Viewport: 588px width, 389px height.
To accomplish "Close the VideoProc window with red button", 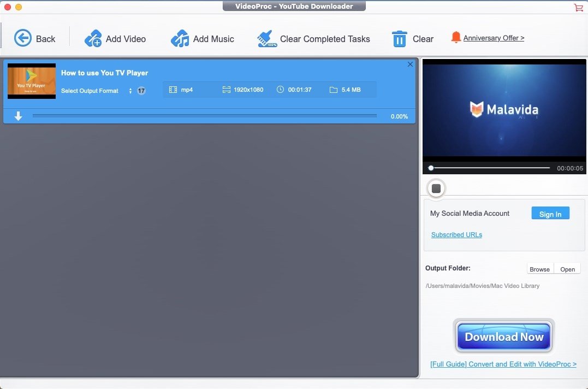I will [8, 7].
